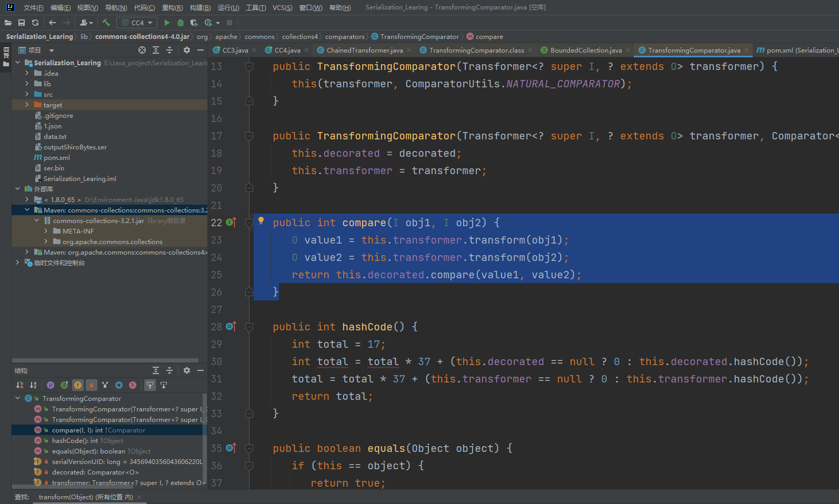Viewport: 839px width, 504px height.
Task: Open the File menu
Action: pos(33,7)
